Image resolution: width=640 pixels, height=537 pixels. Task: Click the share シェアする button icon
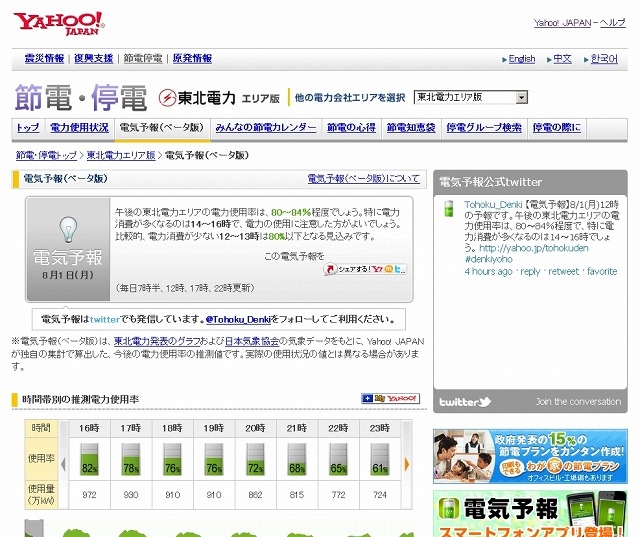tap(364, 269)
